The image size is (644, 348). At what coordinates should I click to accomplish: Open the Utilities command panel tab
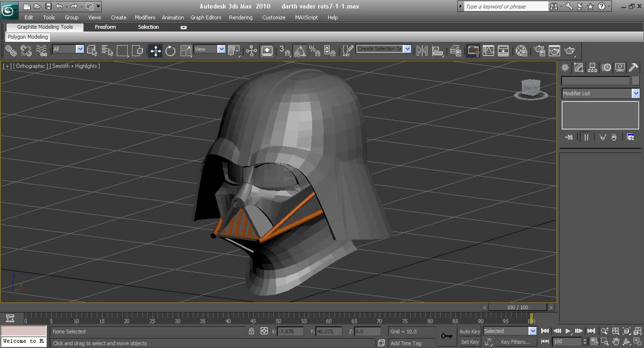pyautogui.click(x=634, y=67)
